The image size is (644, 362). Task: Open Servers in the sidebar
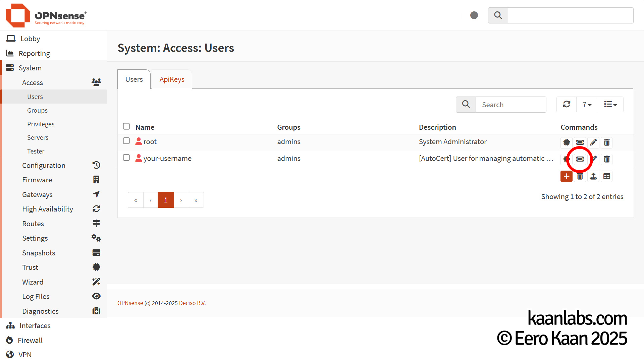click(54, 137)
